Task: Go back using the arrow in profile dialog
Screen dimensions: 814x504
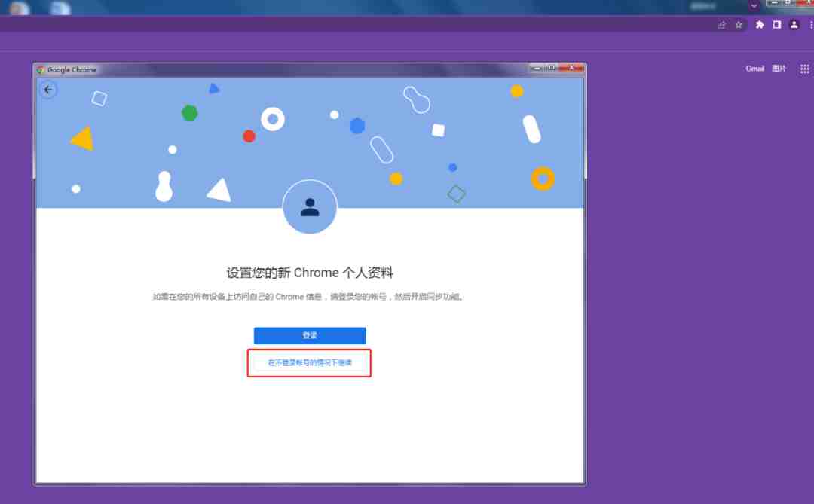Action: [48, 90]
